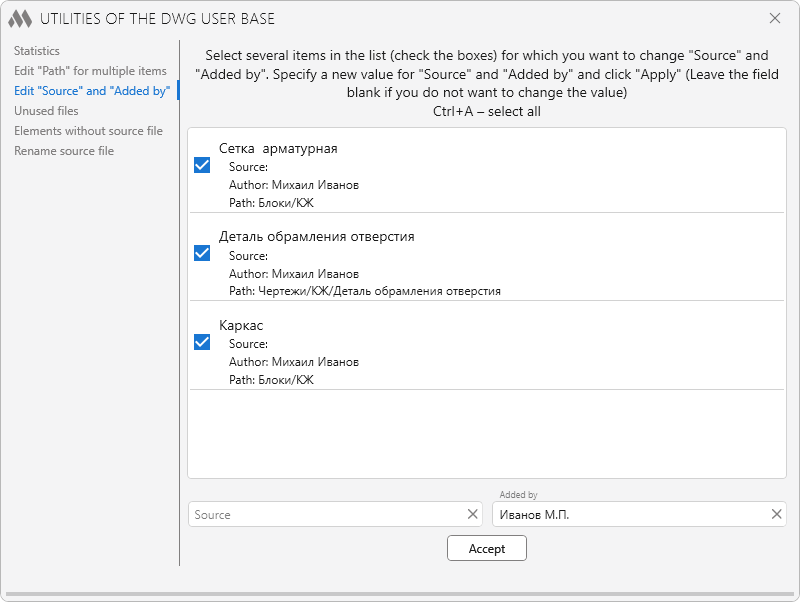Uncheck the Сетка арматурная checkbox

[202, 165]
